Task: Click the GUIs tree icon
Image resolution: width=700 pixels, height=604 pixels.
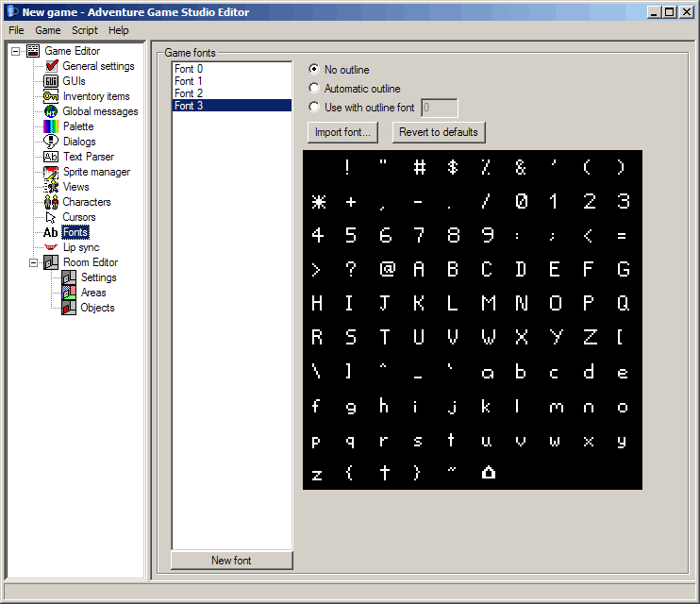Action: 51,81
